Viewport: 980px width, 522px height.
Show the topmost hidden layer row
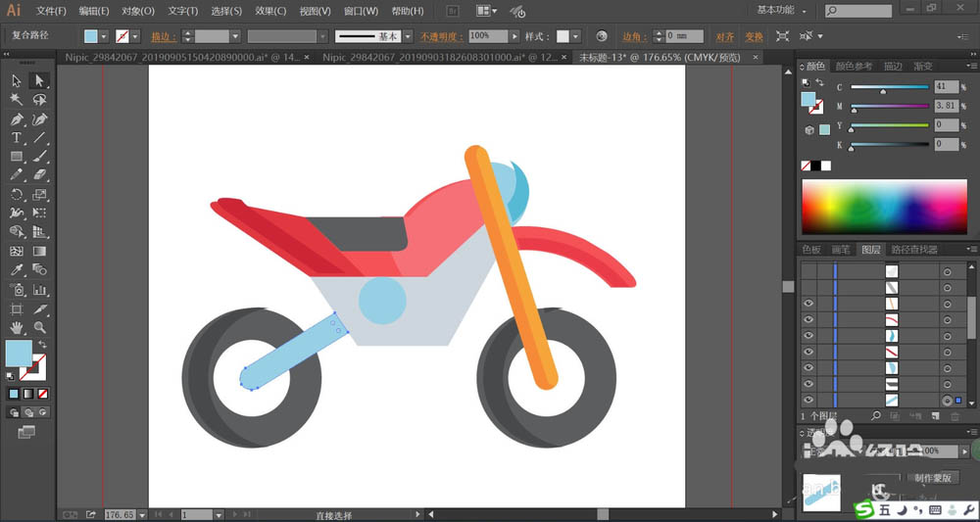pyautogui.click(x=808, y=271)
